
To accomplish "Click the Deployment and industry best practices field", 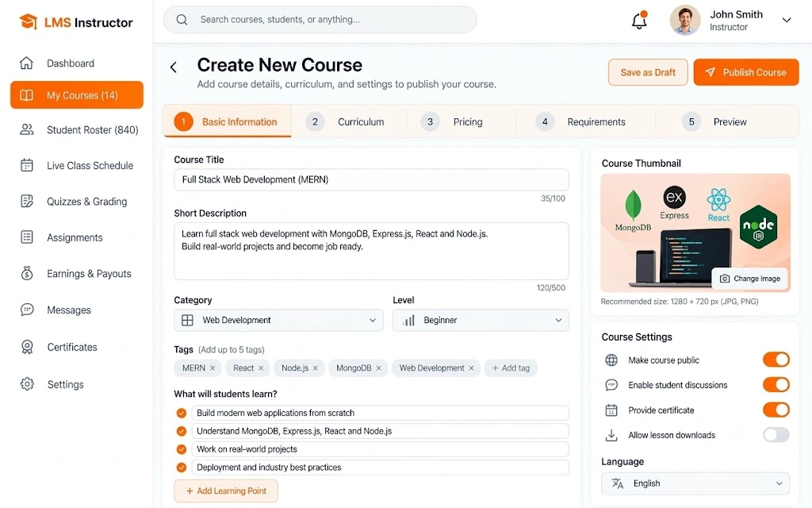I will click(380, 468).
